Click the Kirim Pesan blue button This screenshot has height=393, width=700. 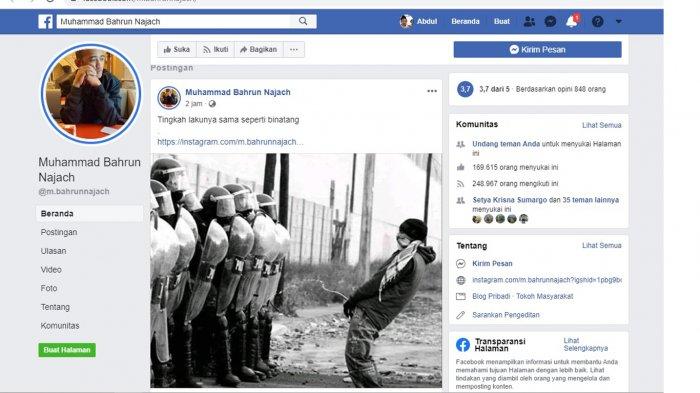pos(538,50)
